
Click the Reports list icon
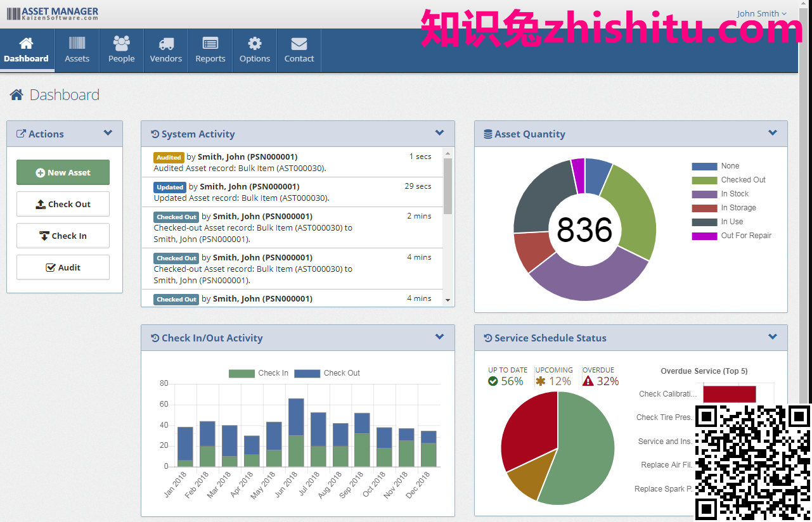click(210, 43)
